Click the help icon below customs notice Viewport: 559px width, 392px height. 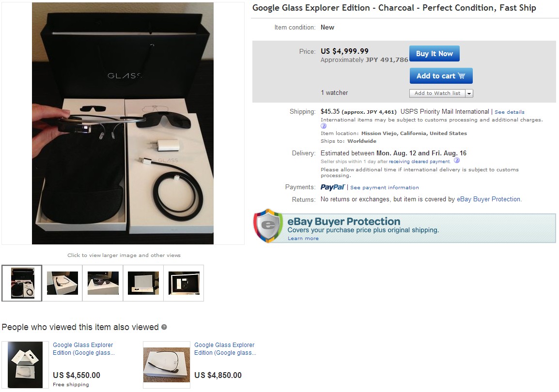tap(324, 126)
